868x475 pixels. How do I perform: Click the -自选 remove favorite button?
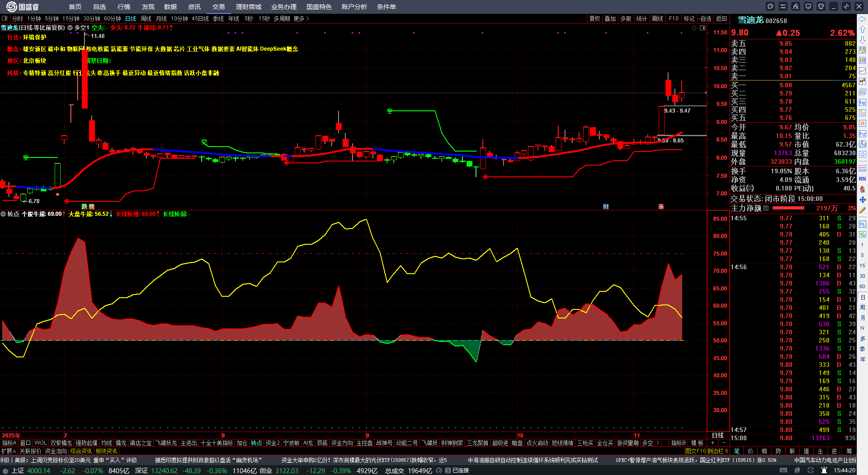click(705, 19)
